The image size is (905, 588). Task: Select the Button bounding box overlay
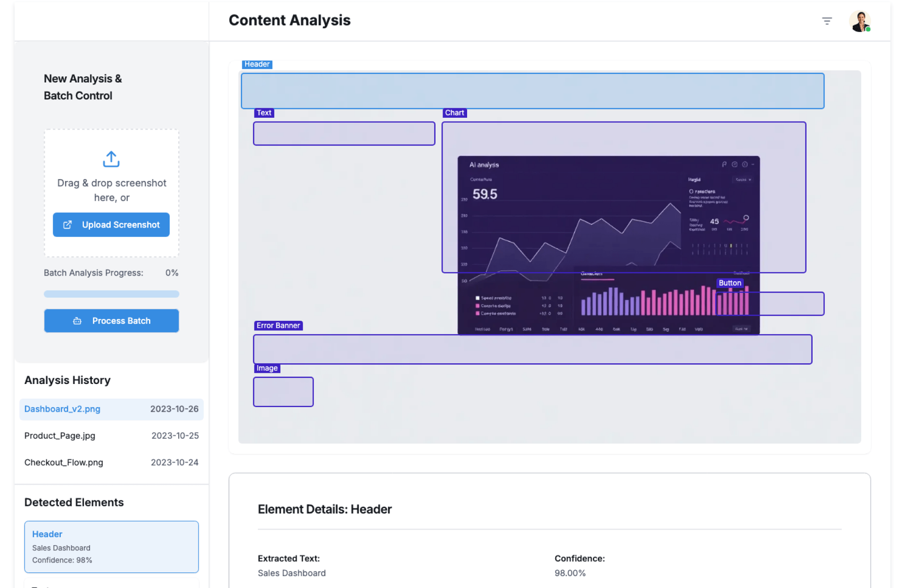pos(792,304)
